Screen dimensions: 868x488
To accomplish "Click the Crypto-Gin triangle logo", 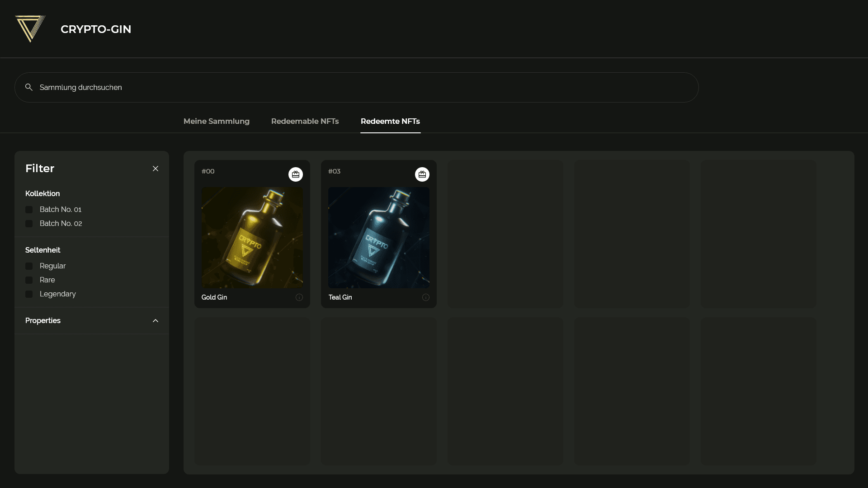I will point(30,28).
